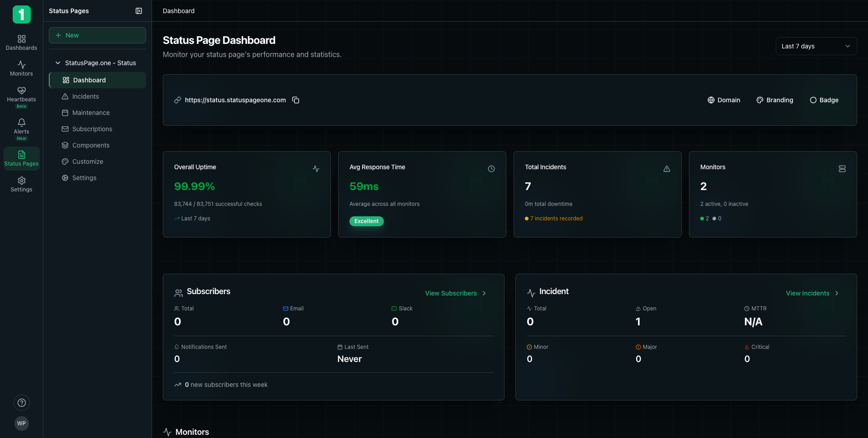Expand the View Incidents chevron
This screenshot has width=868, height=438.
[x=836, y=293]
